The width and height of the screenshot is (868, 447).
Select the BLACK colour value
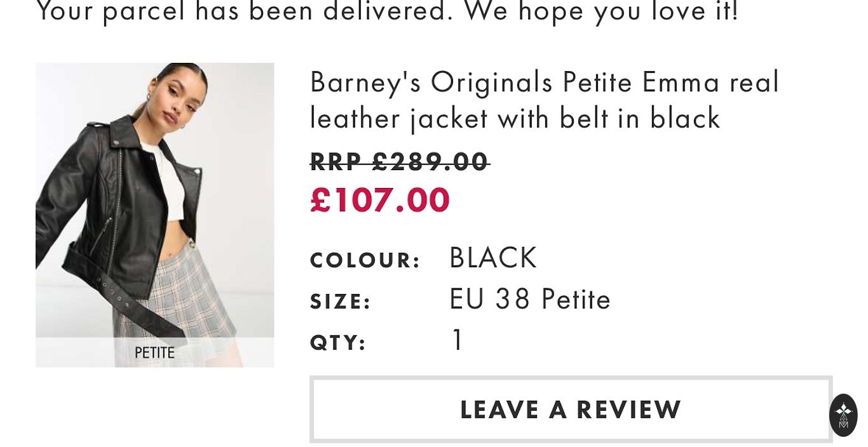493,258
